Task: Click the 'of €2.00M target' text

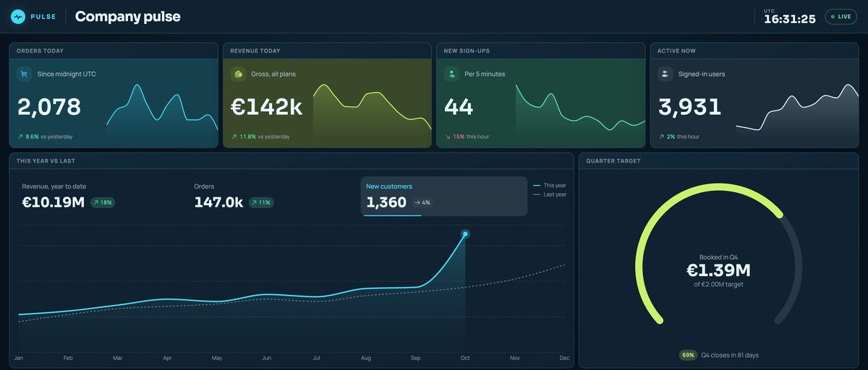Action: pos(719,285)
